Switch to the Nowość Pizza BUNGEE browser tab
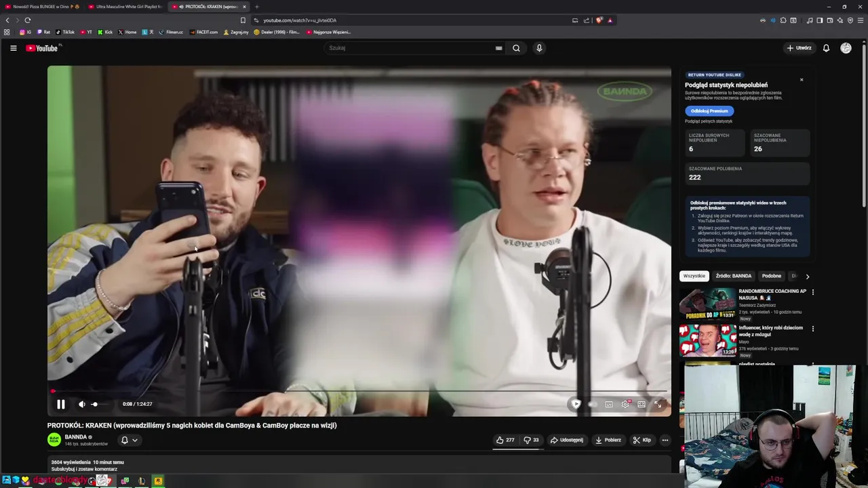The width and height of the screenshot is (868, 488). click(42, 7)
